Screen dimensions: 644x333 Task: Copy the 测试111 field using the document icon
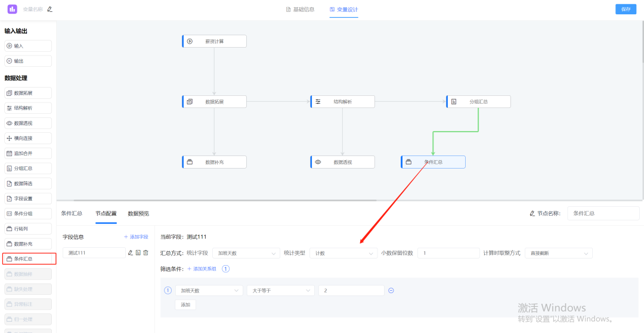pos(138,253)
